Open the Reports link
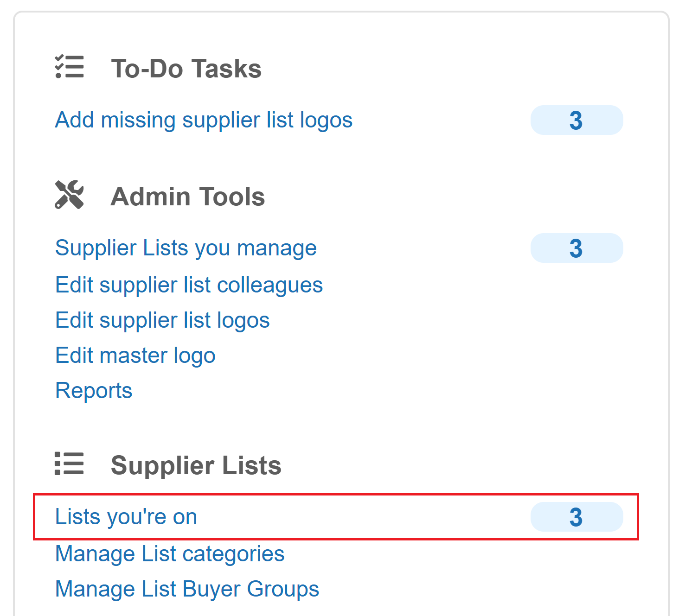The height and width of the screenshot is (616, 679). coord(94,391)
